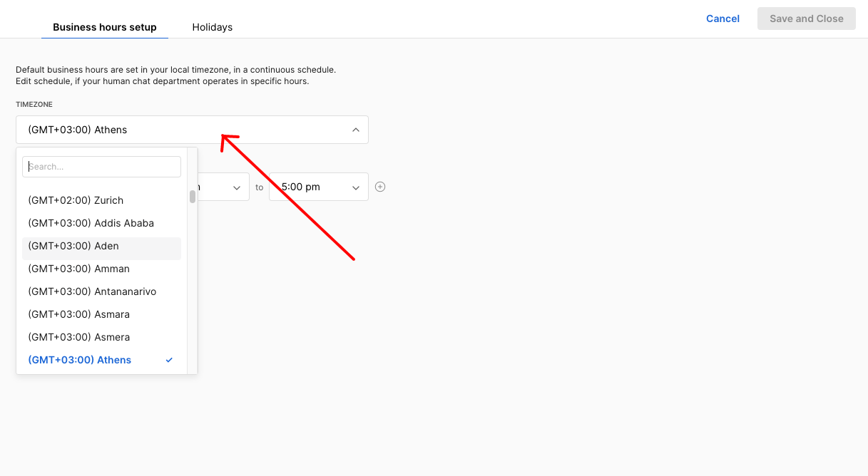
Task: Select (GMT+03:00) Asmara timezone
Action: (x=78, y=314)
